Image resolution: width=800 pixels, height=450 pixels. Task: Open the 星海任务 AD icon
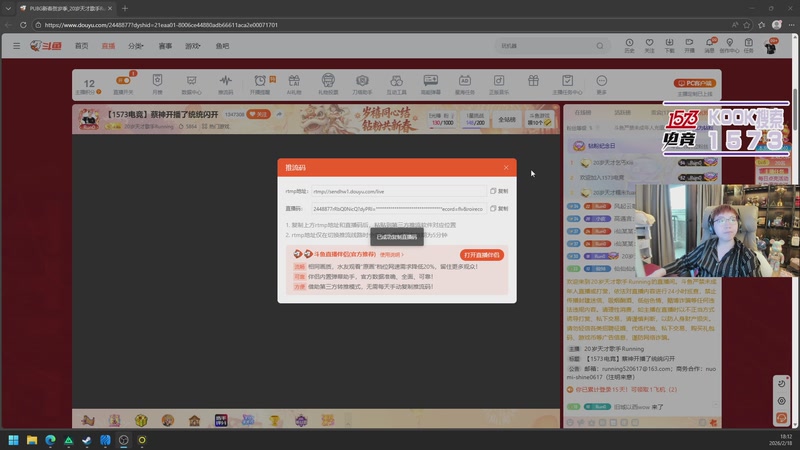point(465,84)
